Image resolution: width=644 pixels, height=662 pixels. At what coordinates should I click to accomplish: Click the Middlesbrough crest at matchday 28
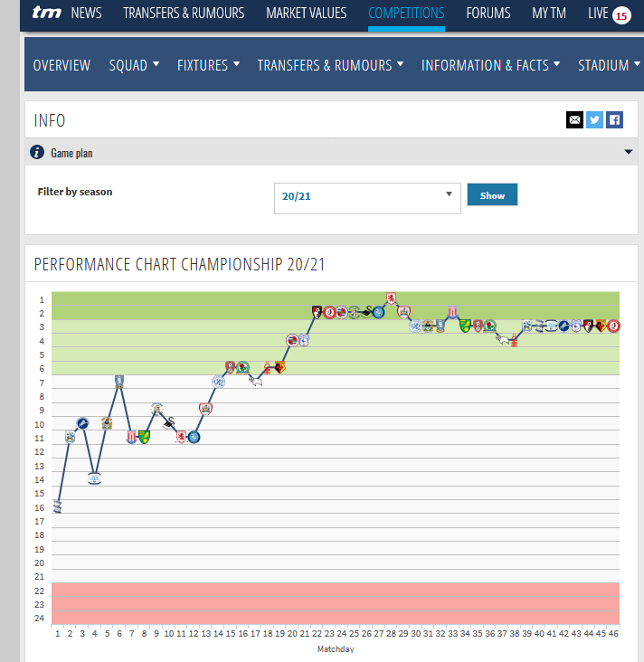[x=391, y=298]
